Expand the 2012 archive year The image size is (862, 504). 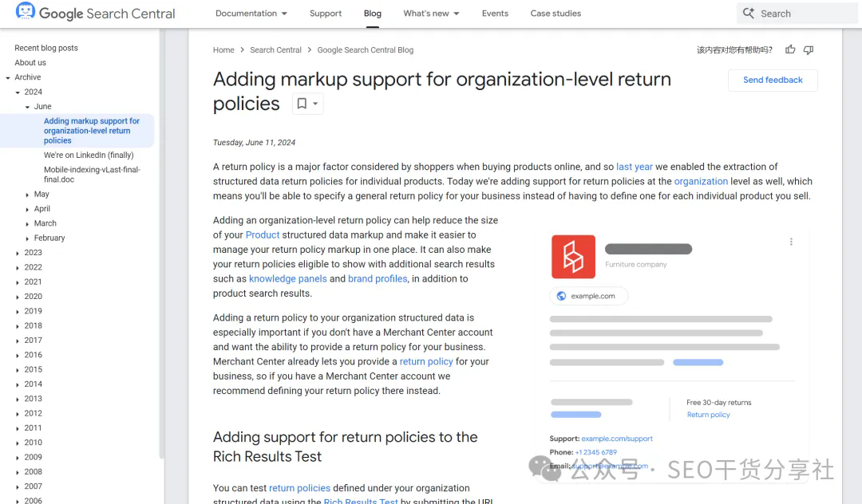18,413
